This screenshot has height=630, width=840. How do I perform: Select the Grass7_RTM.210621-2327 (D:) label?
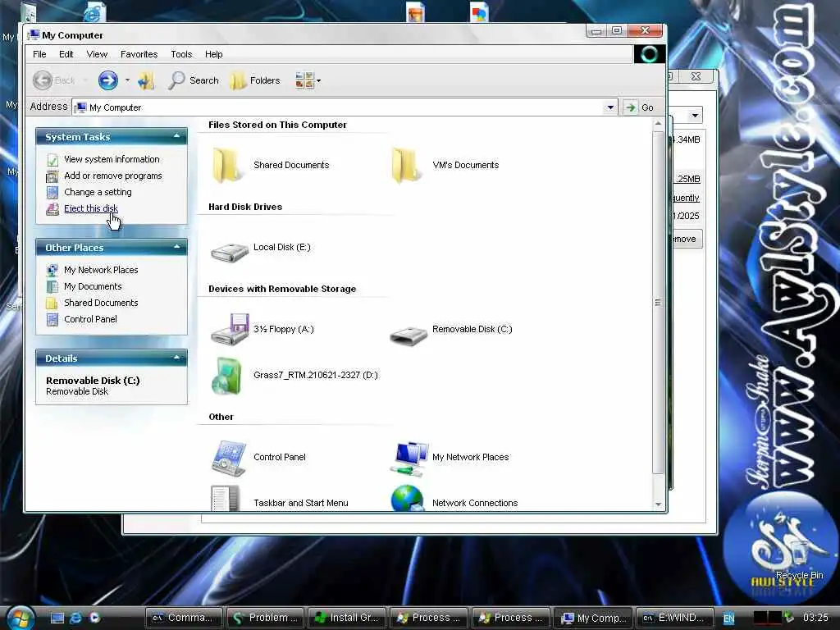pos(316,375)
